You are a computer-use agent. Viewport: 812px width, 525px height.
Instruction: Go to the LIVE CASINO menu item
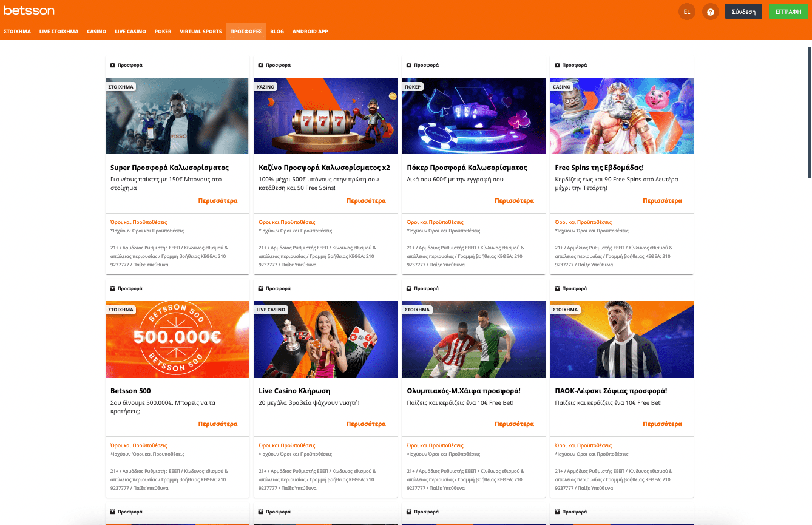pyautogui.click(x=130, y=32)
